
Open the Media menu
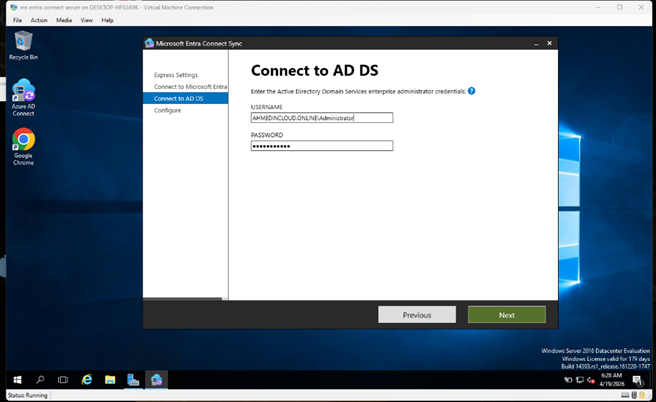(x=64, y=20)
